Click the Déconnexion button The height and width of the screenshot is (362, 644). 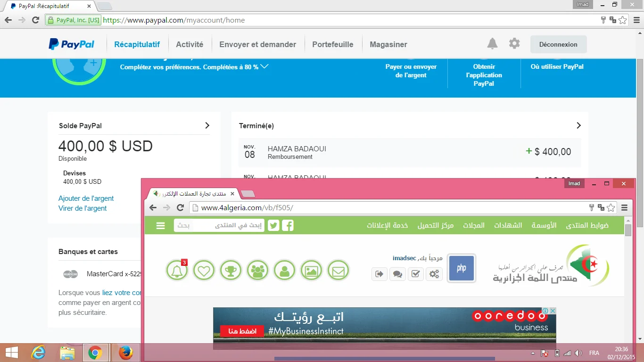point(558,44)
